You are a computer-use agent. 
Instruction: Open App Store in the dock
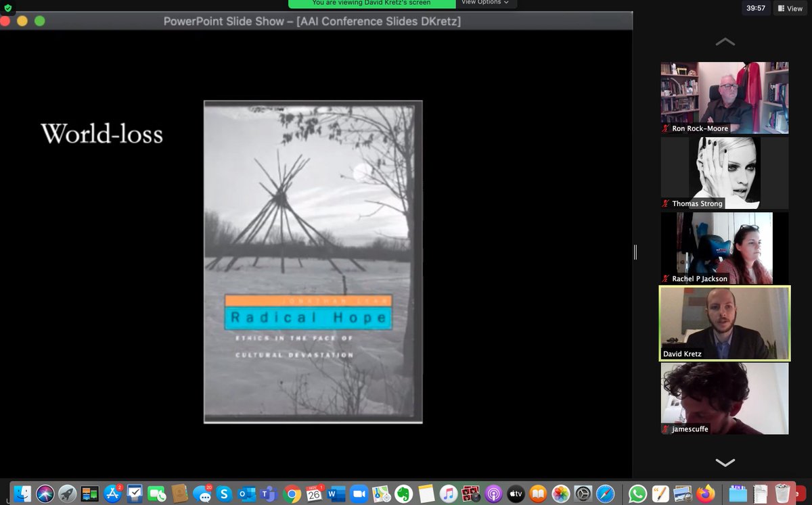pos(112,494)
